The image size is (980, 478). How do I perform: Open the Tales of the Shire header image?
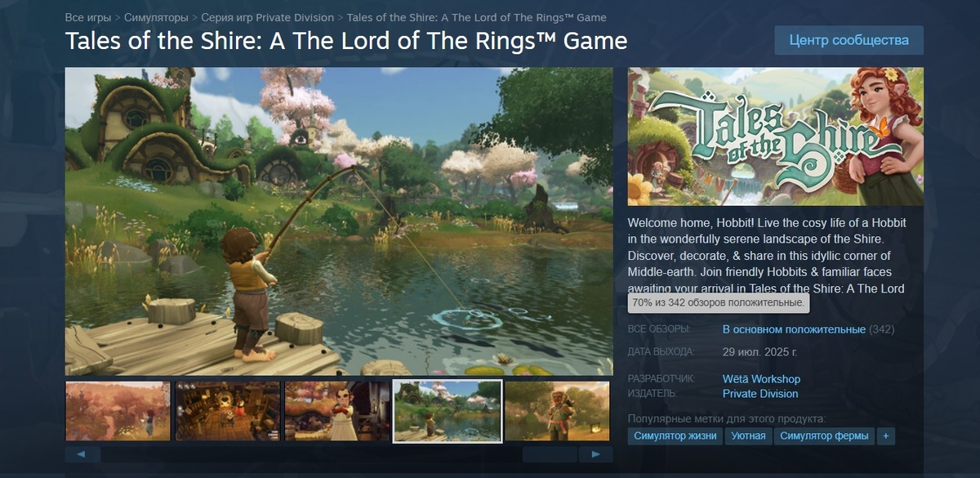click(x=776, y=136)
